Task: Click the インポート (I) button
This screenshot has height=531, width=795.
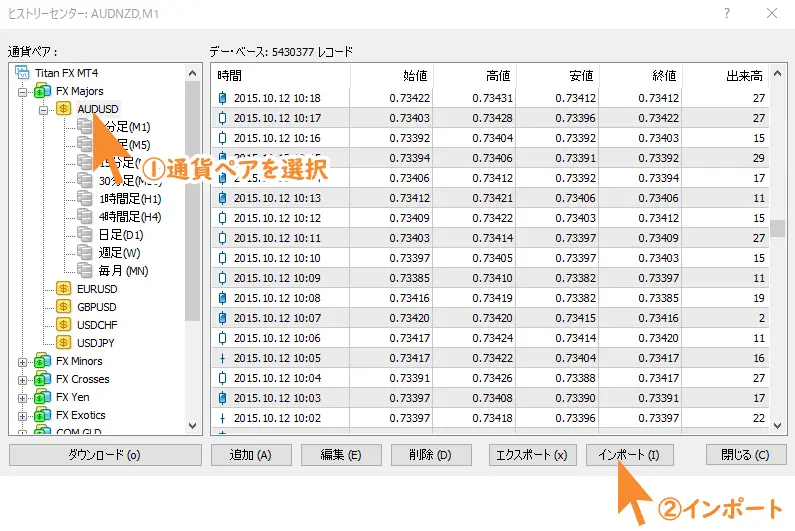Action: point(629,455)
